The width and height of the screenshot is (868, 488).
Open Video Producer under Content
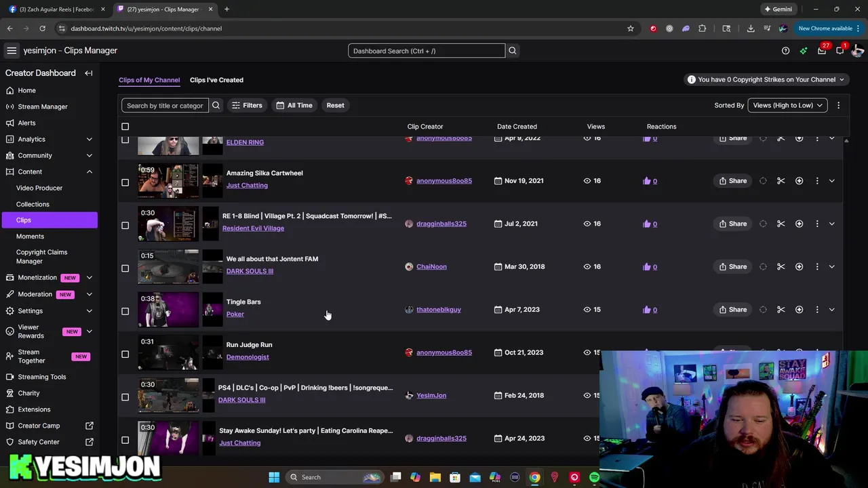(39, 188)
